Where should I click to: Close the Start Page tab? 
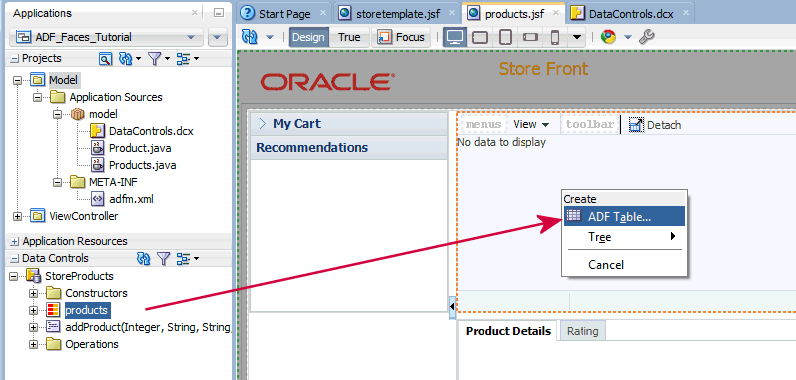(x=323, y=13)
